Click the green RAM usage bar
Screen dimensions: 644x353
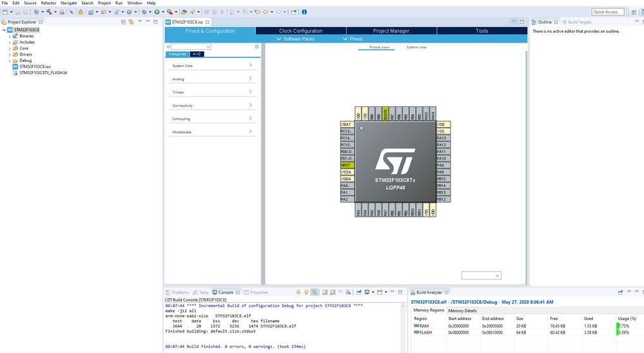(619, 326)
